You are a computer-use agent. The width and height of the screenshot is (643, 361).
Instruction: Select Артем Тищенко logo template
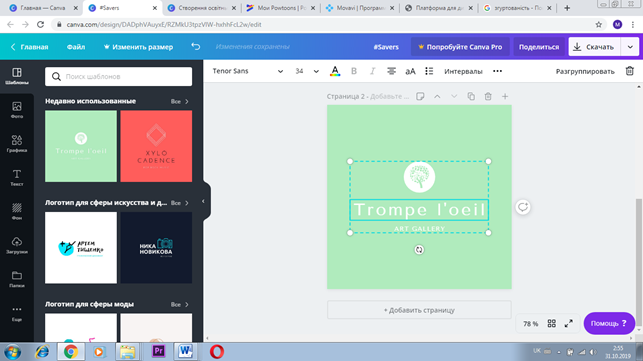coord(81,247)
